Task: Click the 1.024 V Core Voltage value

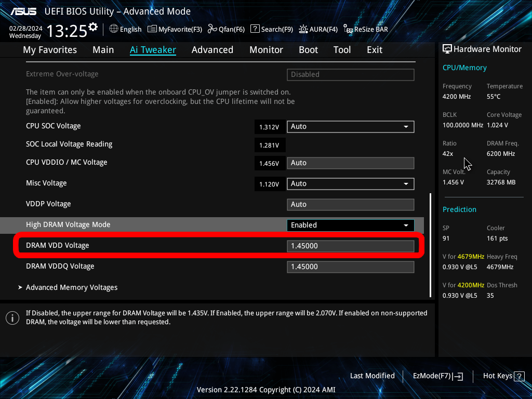Action: (497, 125)
